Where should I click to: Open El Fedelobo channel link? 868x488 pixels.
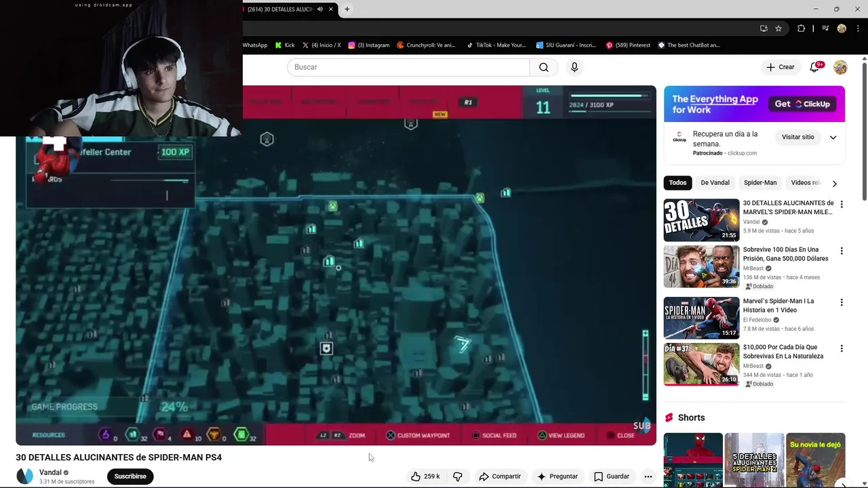pyautogui.click(x=757, y=320)
